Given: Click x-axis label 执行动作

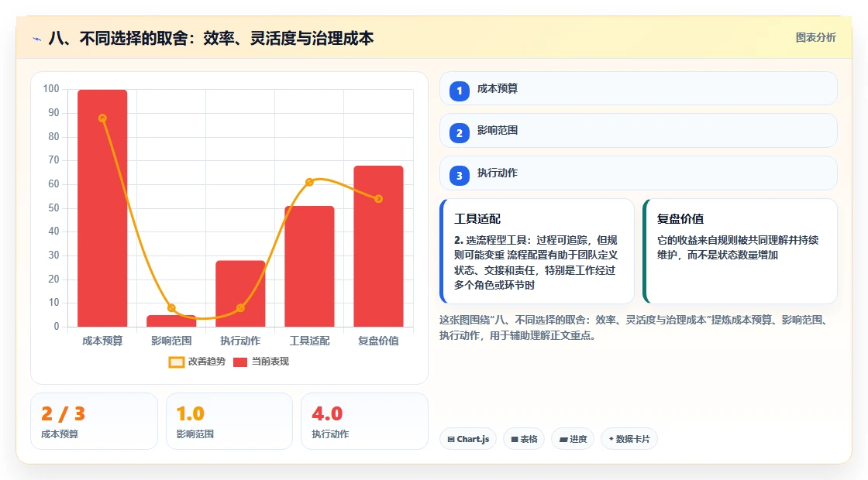Looking at the screenshot, I should click(x=240, y=341).
